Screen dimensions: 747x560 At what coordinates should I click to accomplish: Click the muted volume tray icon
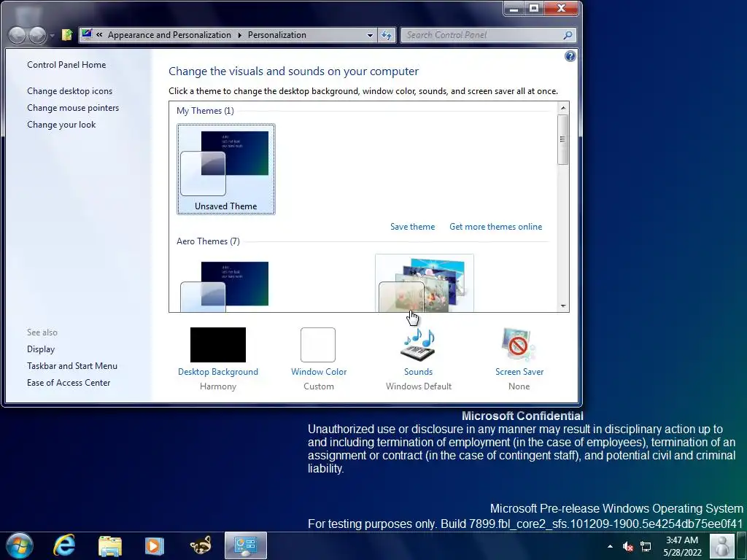(628, 546)
